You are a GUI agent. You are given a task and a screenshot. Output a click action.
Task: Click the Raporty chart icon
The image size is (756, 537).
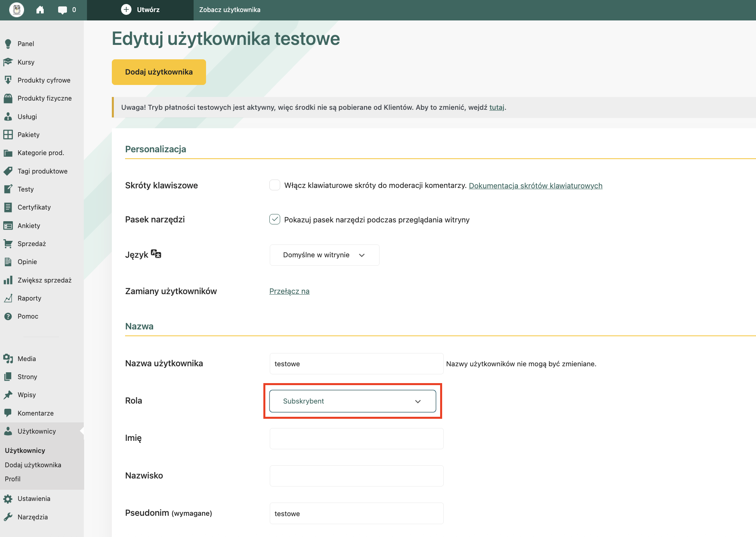tap(8, 298)
